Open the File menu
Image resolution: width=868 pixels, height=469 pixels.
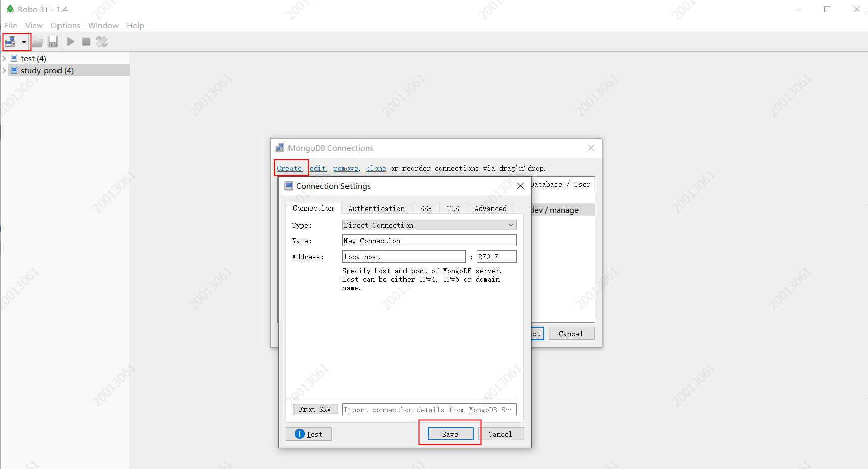[x=11, y=25]
